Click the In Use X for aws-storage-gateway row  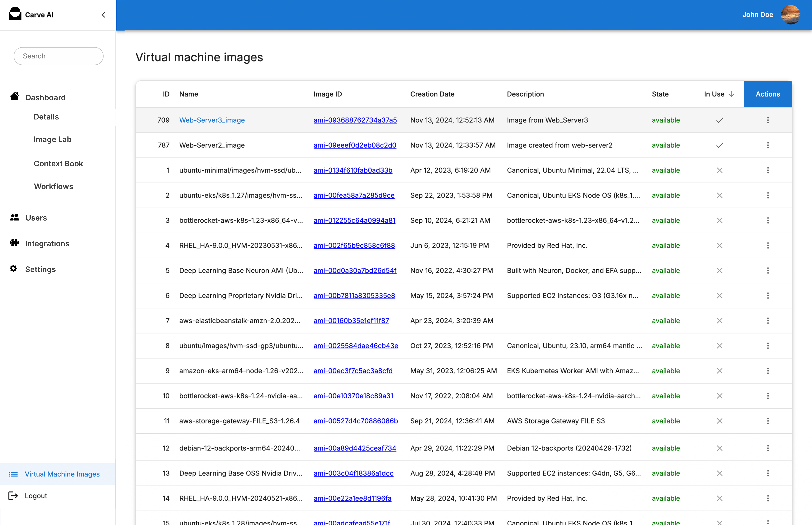point(719,421)
